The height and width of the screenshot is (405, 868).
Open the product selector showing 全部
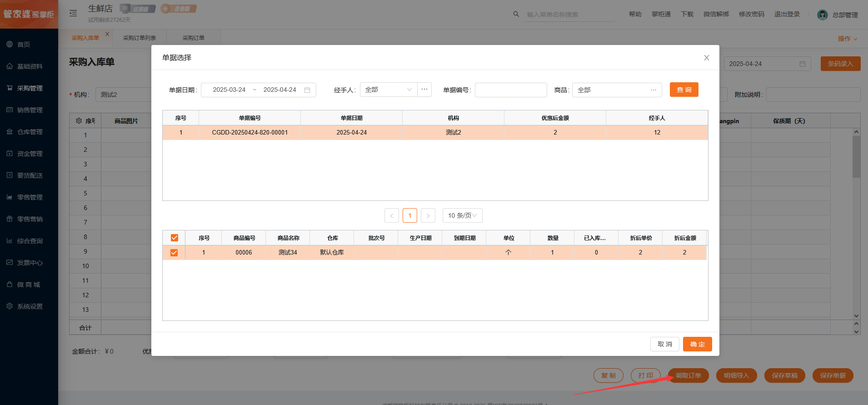click(616, 90)
